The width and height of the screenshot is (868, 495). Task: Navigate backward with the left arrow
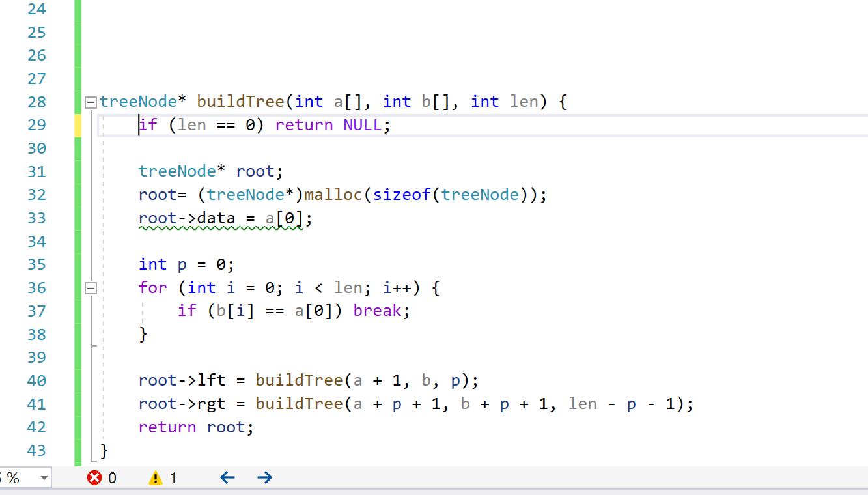pyautogui.click(x=227, y=478)
